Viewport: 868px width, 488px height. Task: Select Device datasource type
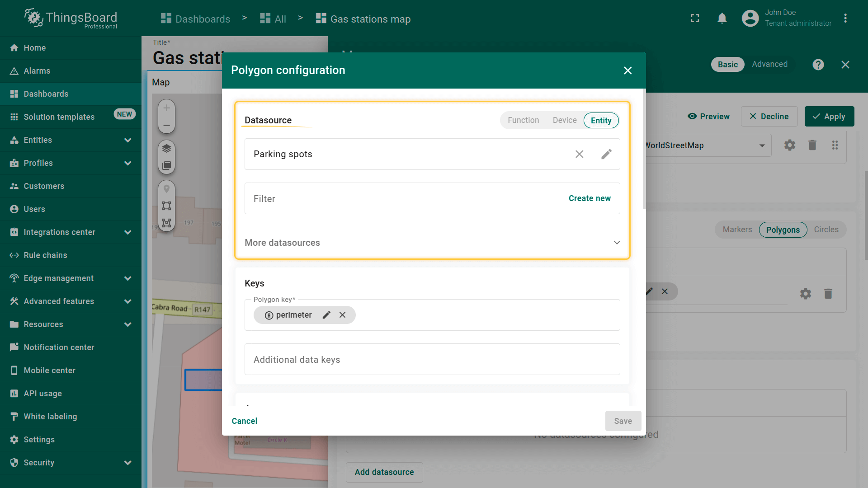[565, 120]
